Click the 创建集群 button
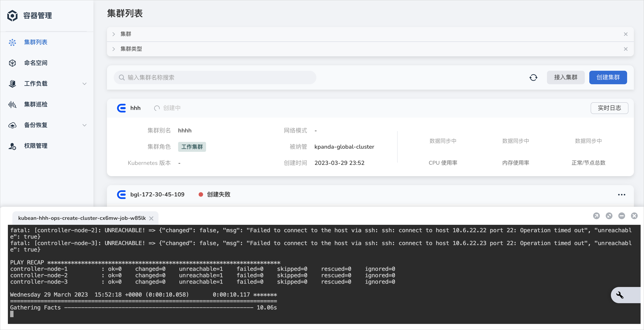Viewport: 644px width, 330px height. 608,77
